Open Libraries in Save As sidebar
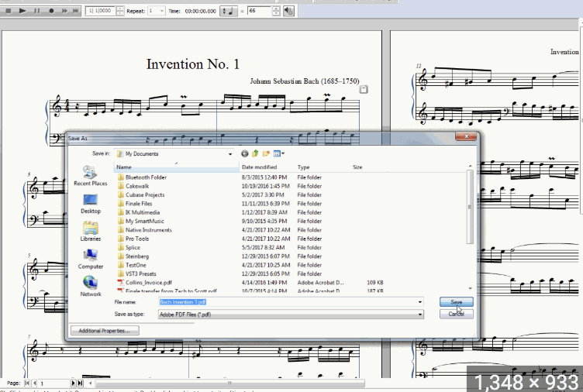The height and width of the screenshot is (392, 583). click(91, 231)
